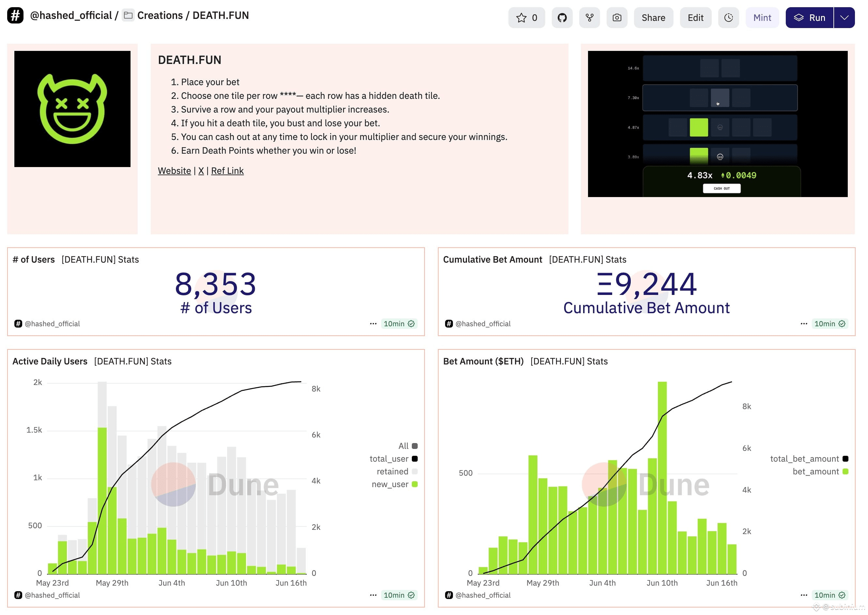This screenshot has width=868, height=615.
Task: Click the author avatar under # of Users
Action: click(x=18, y=324)
